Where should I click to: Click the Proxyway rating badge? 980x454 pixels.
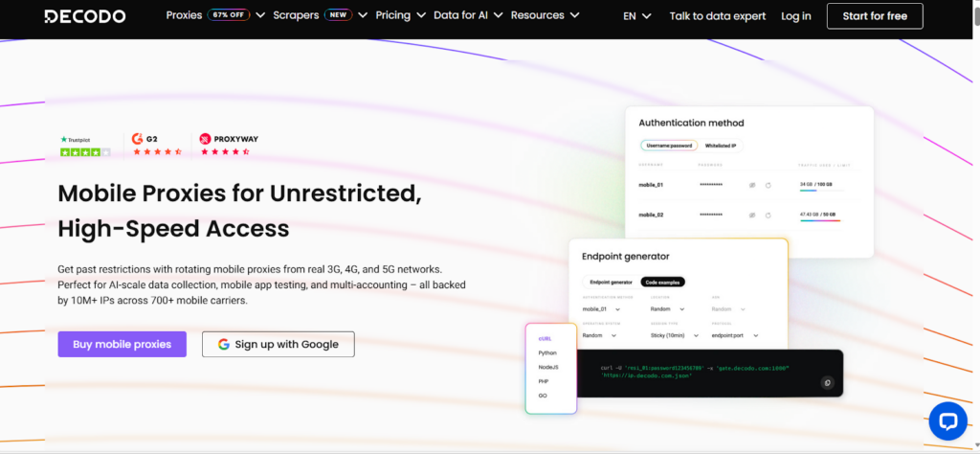[x=228, y=145]
